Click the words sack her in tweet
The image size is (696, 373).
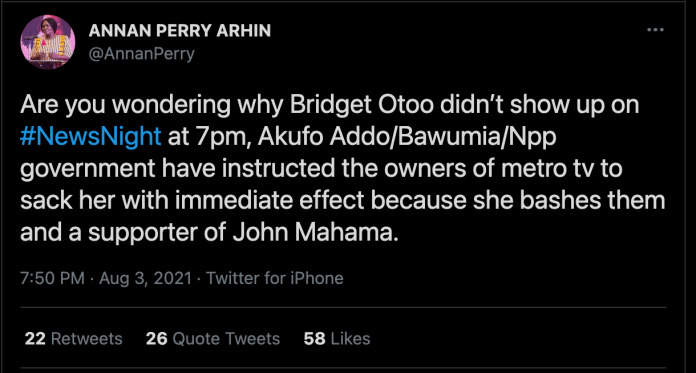(68, 201)
